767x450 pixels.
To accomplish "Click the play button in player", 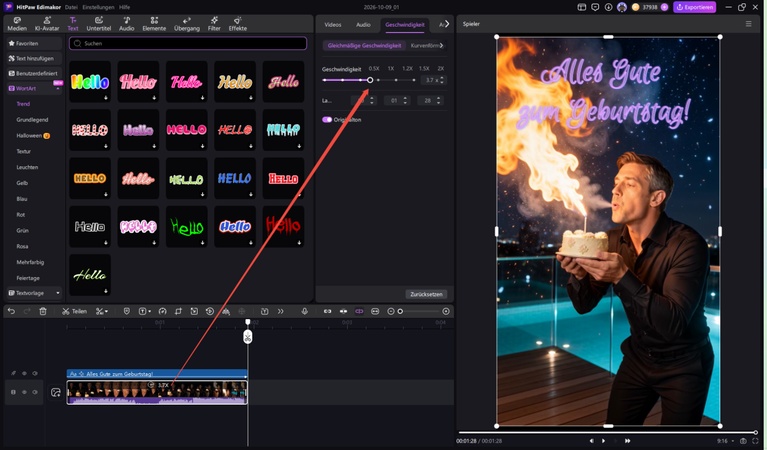I will click(603, 441).
